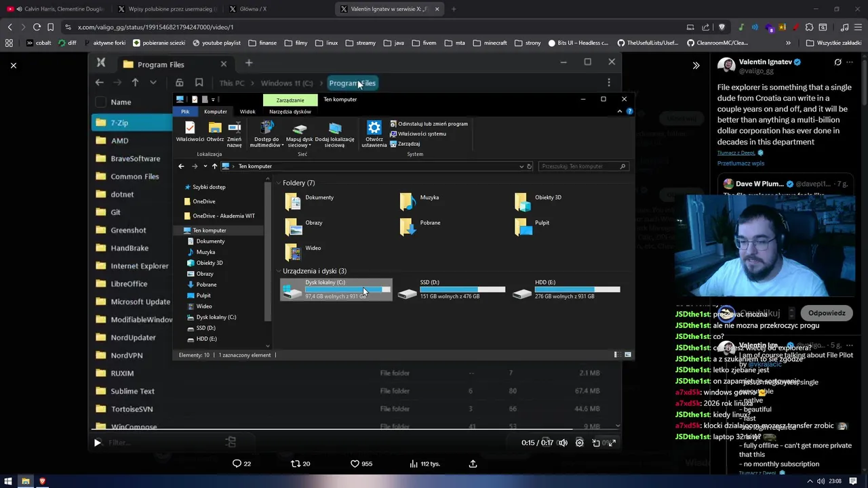
Task: Switch to large icons view in status bar
Action: coord(628,354)
